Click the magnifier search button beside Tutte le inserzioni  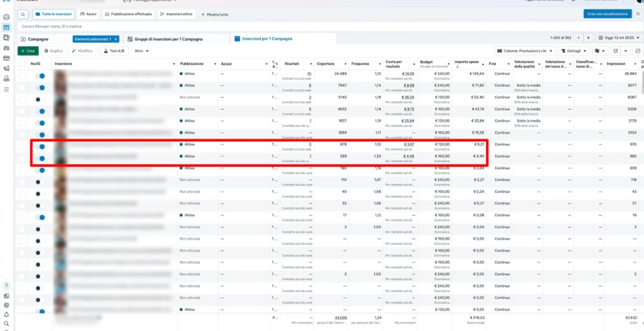(23, 14)
